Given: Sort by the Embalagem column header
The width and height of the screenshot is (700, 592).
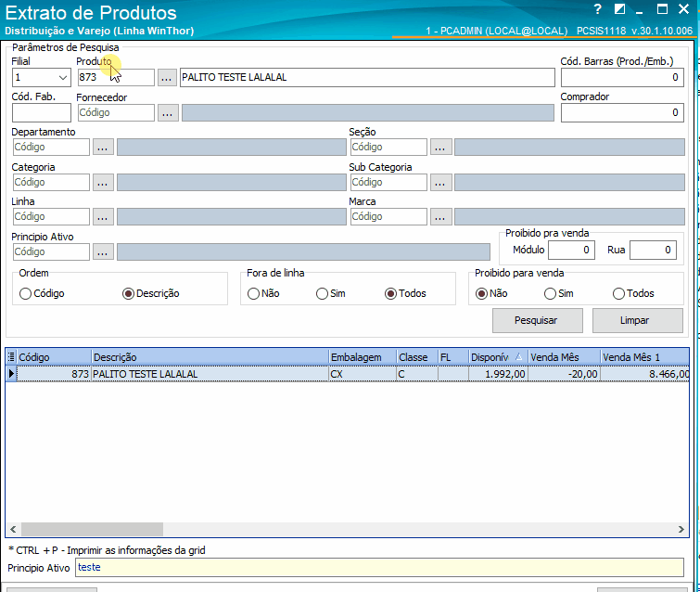Looking at the screenshot, I should [x=363, y=357].
